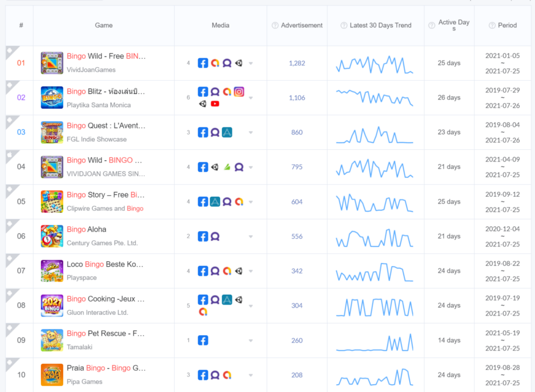Click Facebook icon in Praia Bingo row

(202, 375)
